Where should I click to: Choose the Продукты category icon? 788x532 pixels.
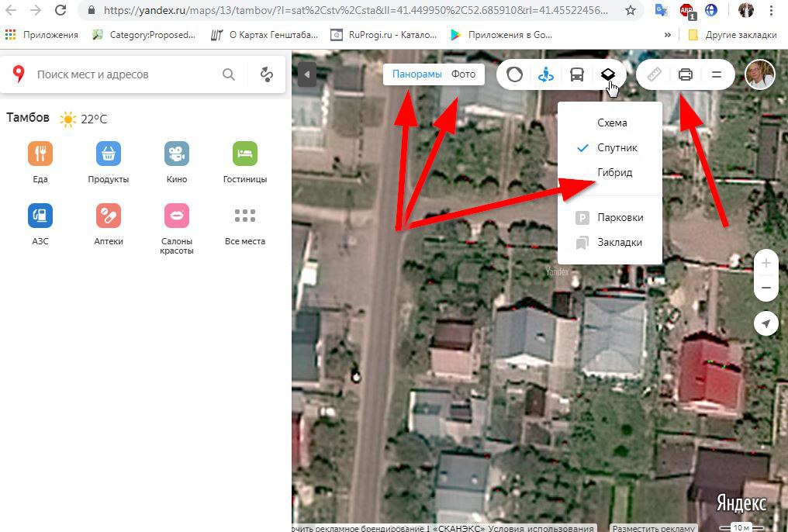(109, 154)
